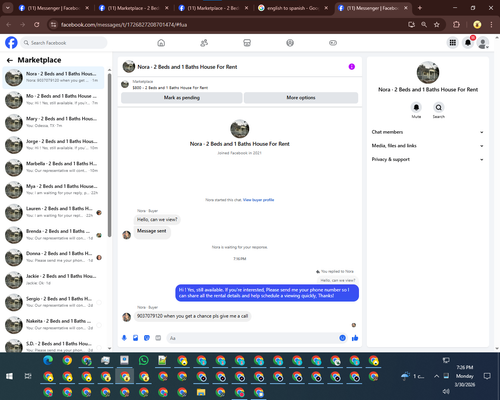Open the tab search dropdown arrow
The width and height of the screenshot is (500, 400).
[7, 8]
